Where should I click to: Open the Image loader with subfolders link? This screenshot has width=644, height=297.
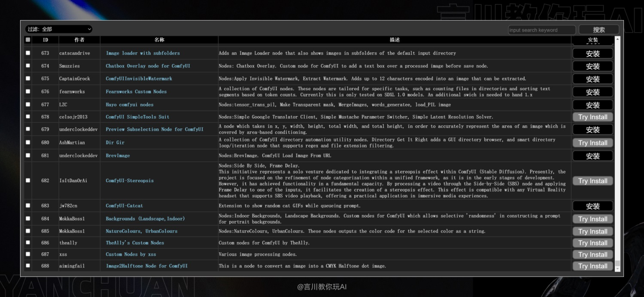pos(143,53)
